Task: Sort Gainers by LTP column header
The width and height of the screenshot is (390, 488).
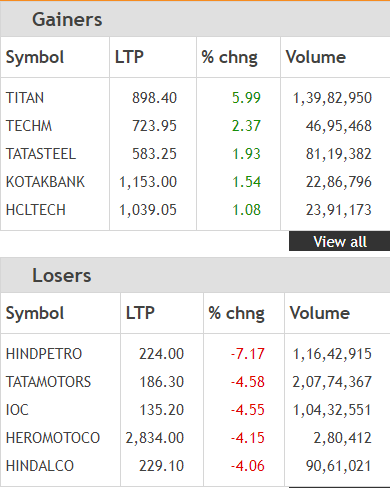Action: [x=129, y=57]
